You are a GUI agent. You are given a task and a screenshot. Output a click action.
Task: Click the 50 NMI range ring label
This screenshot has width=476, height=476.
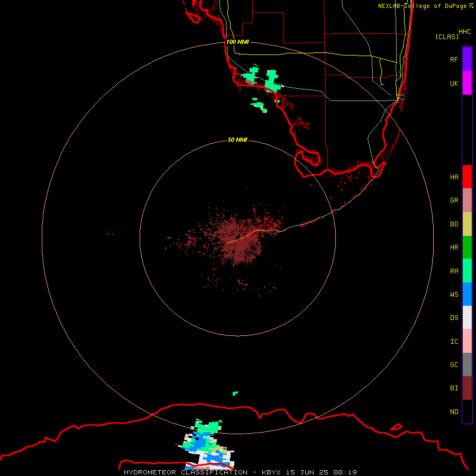[x=237, y=140]
